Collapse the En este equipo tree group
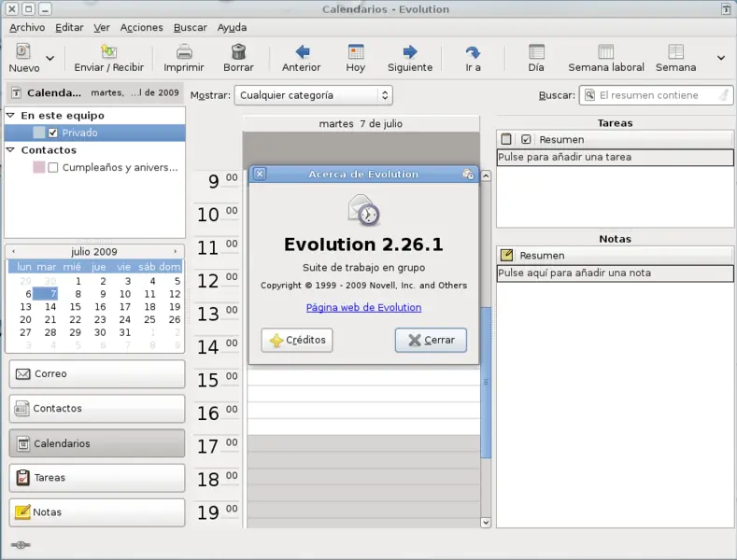The width and height of the screenshot is (737, 560). [x=10, y=115]
